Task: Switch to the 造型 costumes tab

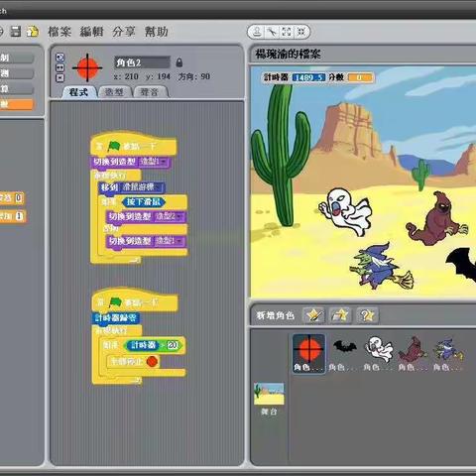Action: click(114, 92)
